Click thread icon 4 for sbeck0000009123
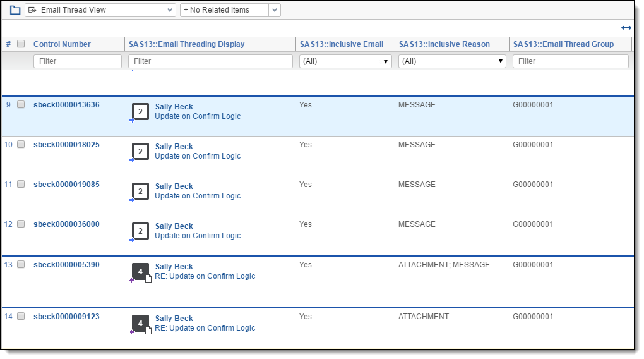Image resolution: width=644 pixels, height=359 pixels. pyautogui.click(x=140, y=324)
